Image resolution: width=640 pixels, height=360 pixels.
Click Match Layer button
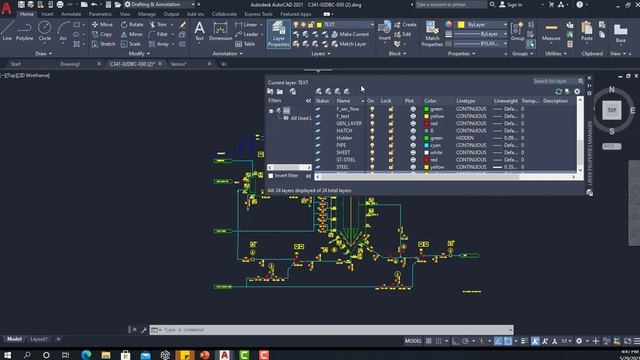tap(349, 44)
